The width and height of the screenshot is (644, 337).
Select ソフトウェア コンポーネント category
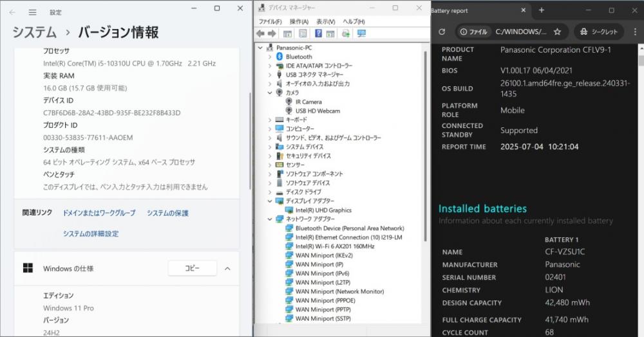click(314, 174)
